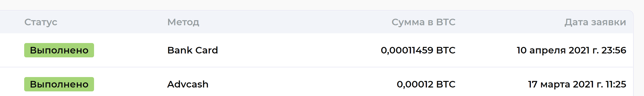Click the Метод column header
644x96 pixels.
[x=183, y=22]
